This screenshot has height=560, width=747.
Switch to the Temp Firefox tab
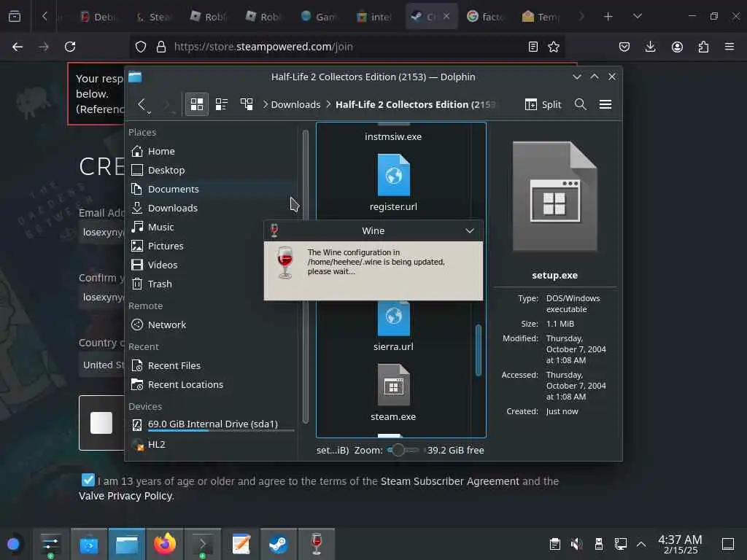(541, 17)
